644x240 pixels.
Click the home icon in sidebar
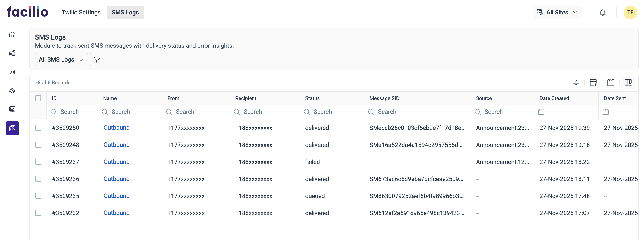12,35
